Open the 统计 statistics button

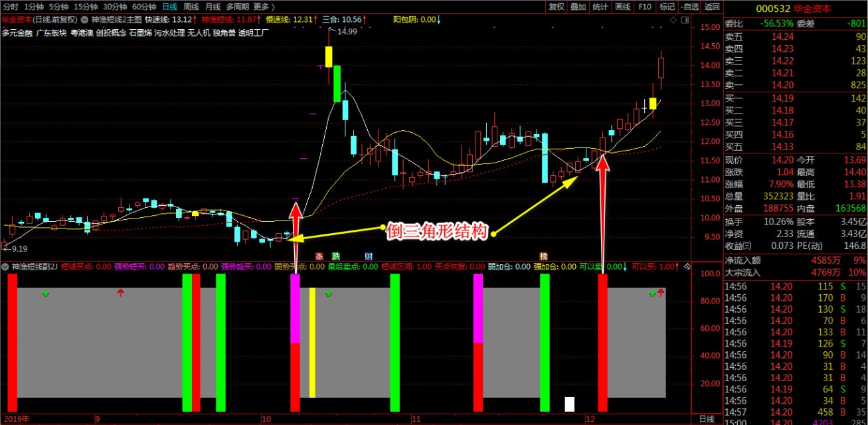click(x=600, y=7)
